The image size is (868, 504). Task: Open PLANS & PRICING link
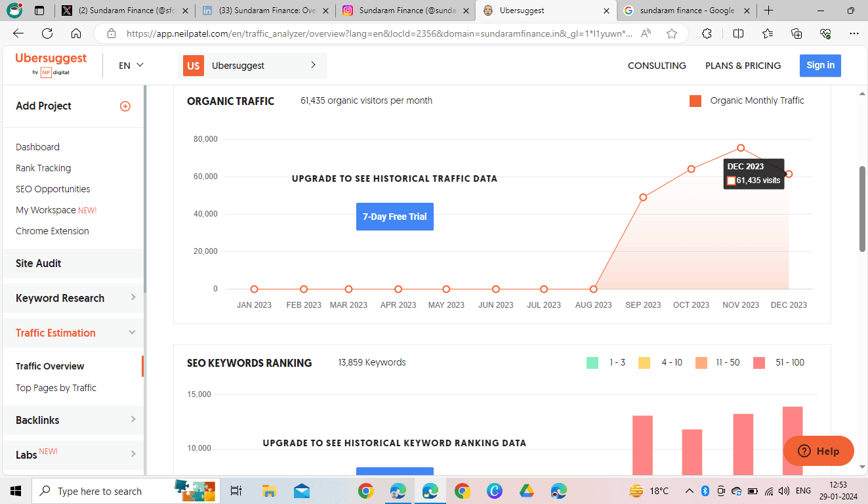(743, 66)
